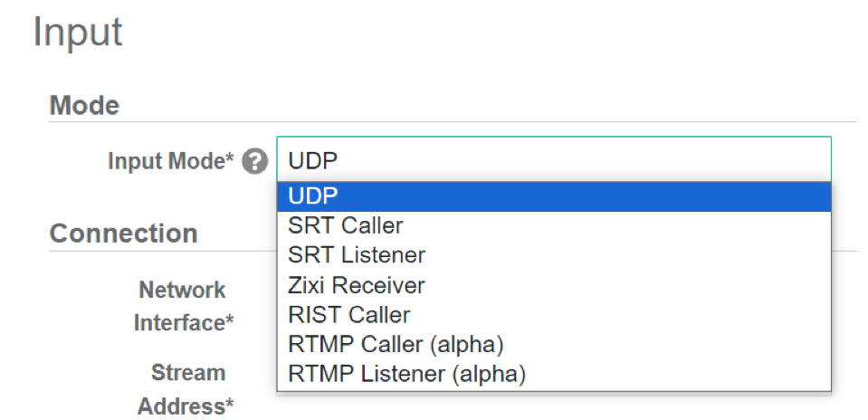Click the Input page title
The height and width of the screenshot is (420, 868).
77,33
